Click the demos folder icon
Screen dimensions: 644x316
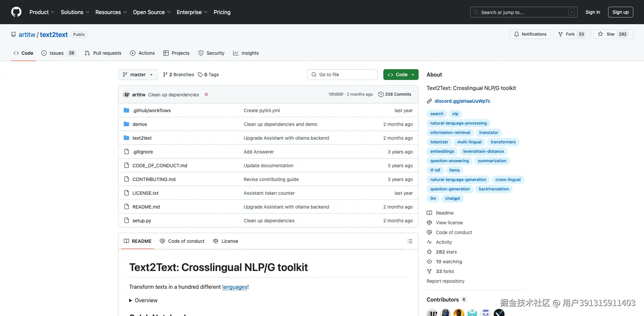[126, 124]
